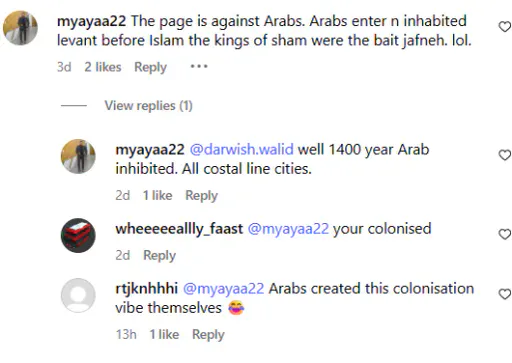The width and height of the screenshot is (512, 363).
Task: View the 2 likes on top comment
Action: [x=103, y=67]
